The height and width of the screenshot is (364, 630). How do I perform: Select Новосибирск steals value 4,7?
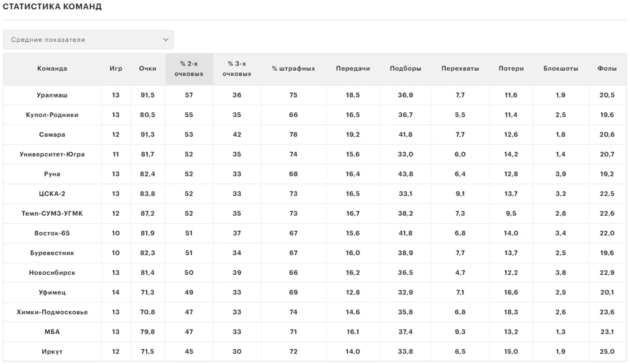[460, 273]
